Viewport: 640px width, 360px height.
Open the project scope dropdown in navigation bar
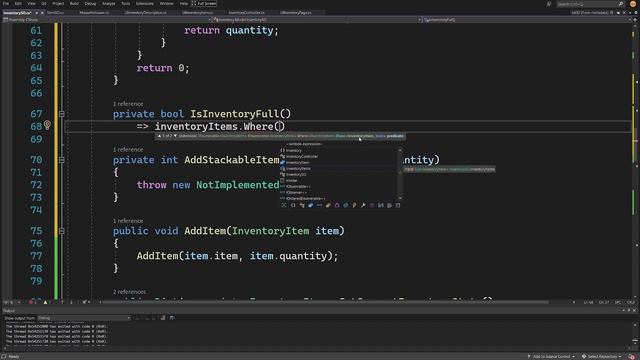[107, 20]
